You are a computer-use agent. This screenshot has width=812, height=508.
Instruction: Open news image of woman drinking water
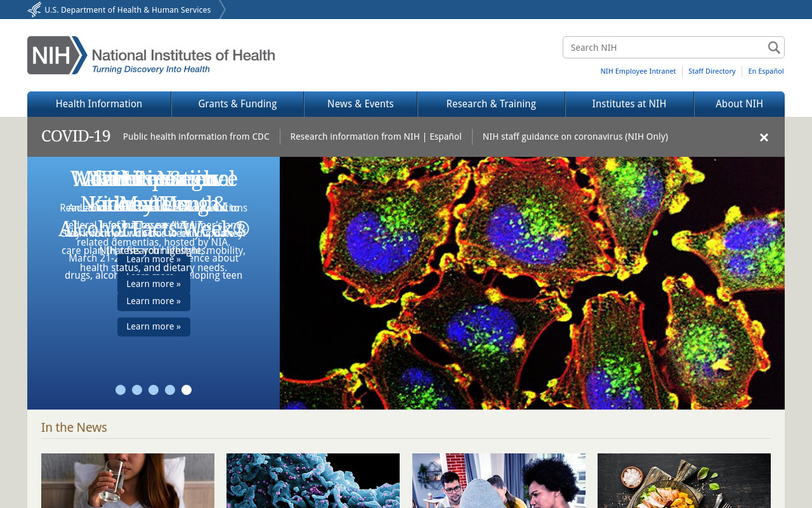128,481
